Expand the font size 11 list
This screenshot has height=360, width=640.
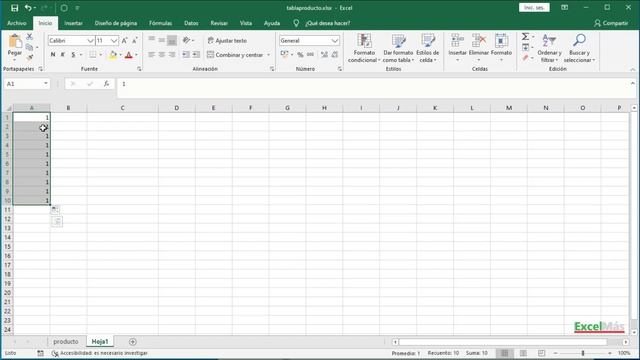pos(114,40)
